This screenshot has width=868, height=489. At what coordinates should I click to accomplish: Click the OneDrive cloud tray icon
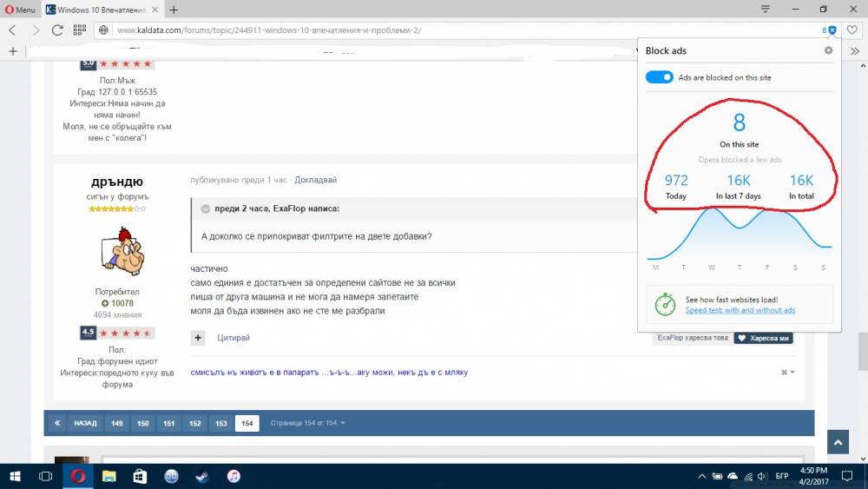pyautogui.click(x=733, y=476)
